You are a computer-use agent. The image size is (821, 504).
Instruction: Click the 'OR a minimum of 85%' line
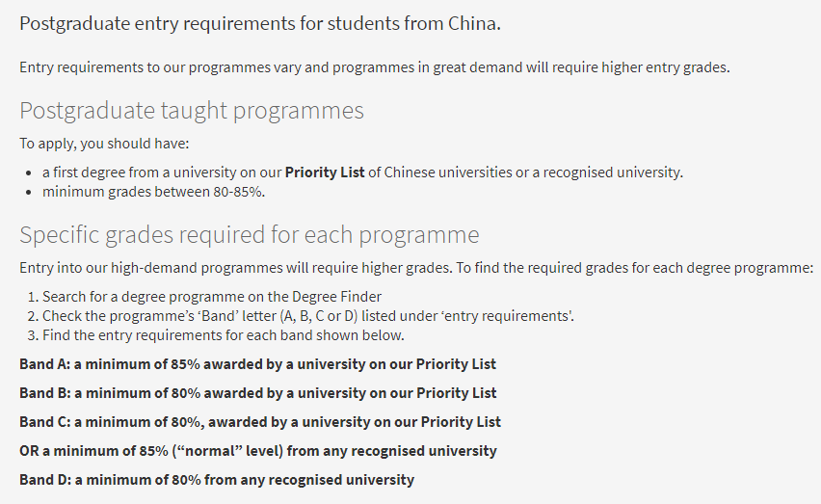click(x=258, y=451)
